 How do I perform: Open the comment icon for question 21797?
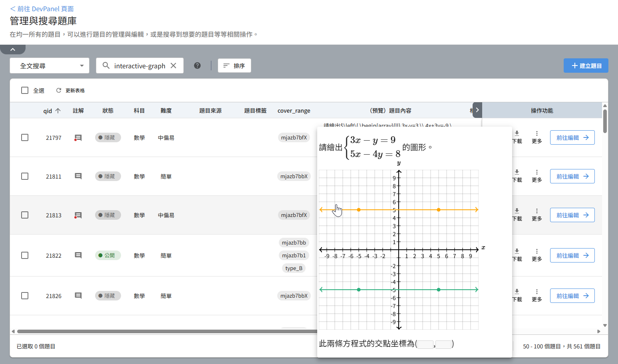[78, 138]
